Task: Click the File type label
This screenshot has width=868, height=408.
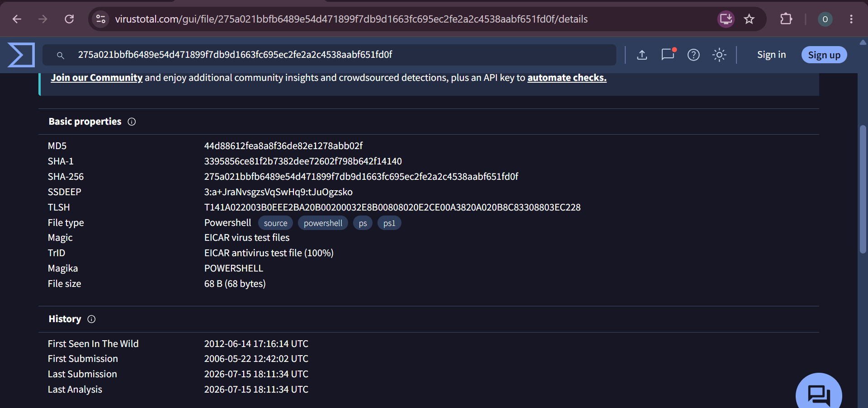Action: coord(66,223)
